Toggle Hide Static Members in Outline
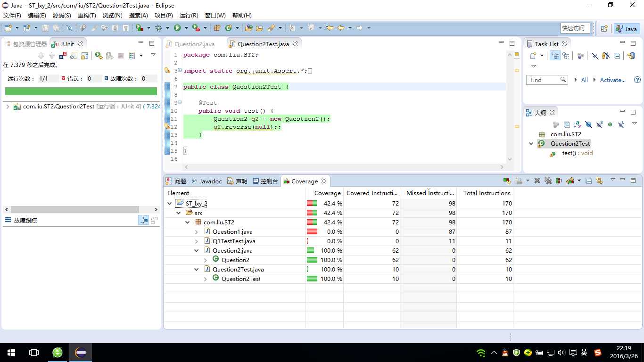This screenshot has width=644, height=362. [599, 124]
